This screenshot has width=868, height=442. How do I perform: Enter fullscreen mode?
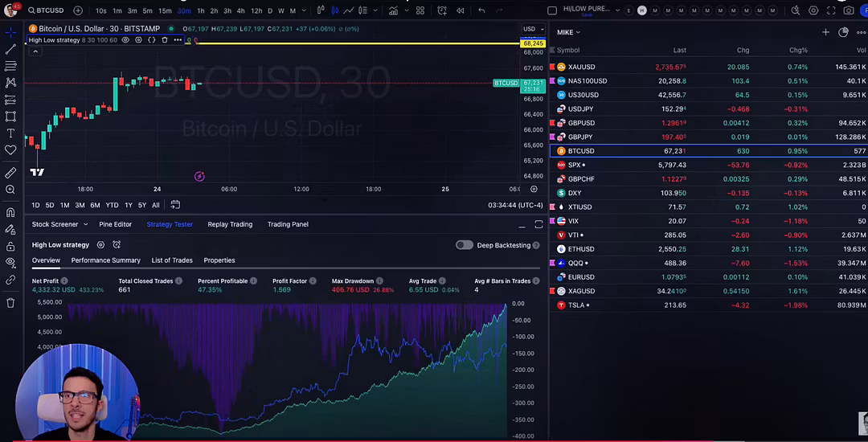[831, 10]
